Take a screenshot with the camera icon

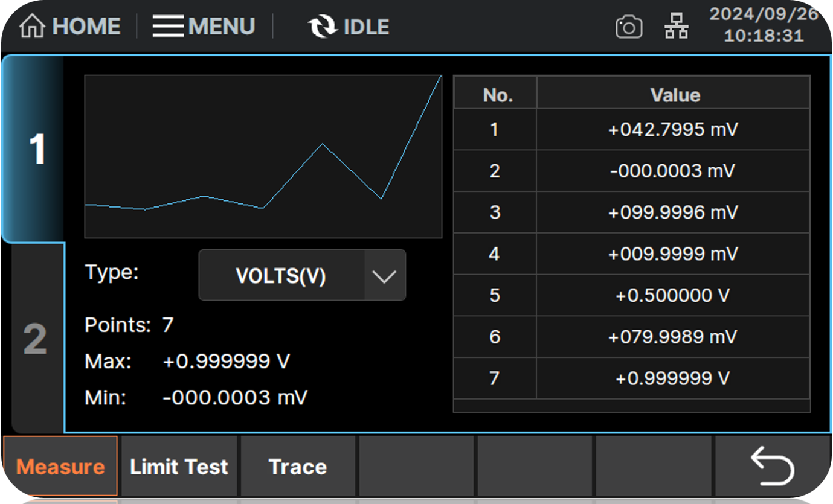628,28
